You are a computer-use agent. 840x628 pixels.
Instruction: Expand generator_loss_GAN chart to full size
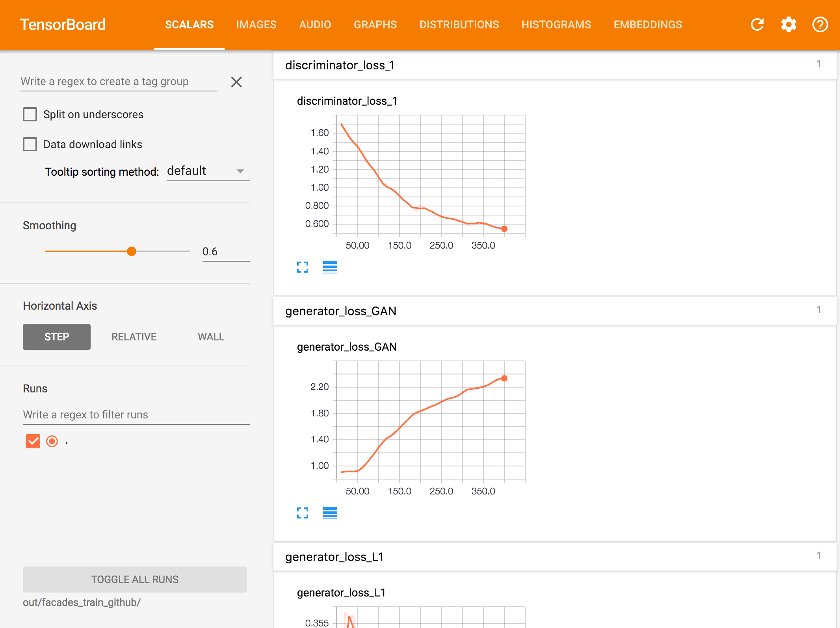coord(302,513)
